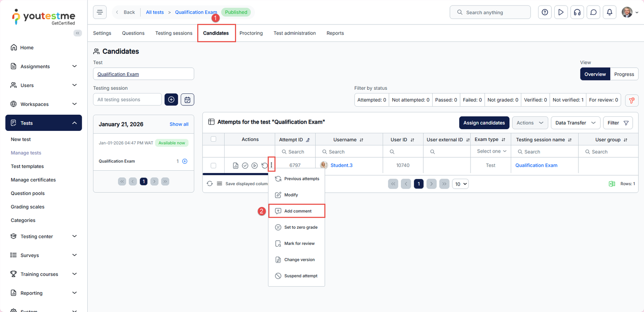Click the Assign candidates button

click(x=484, y=123)
